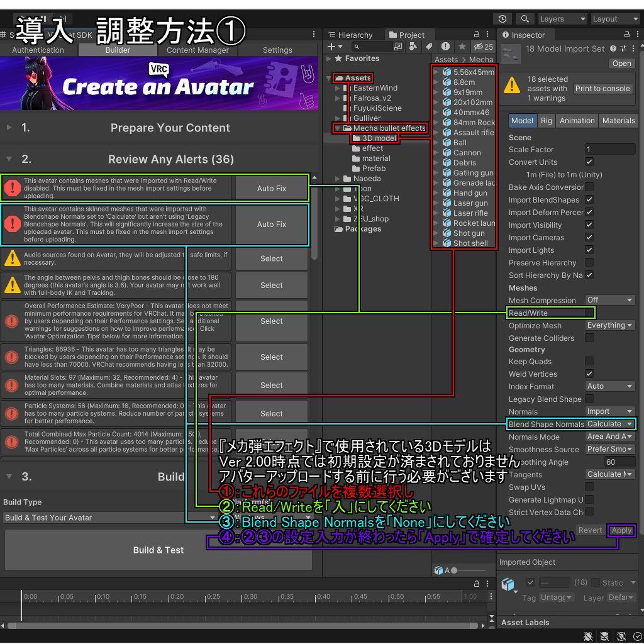644x644 pixels.
Task: Disable Import BlendShapes checkbox
Action: click(x=590, y=199)
